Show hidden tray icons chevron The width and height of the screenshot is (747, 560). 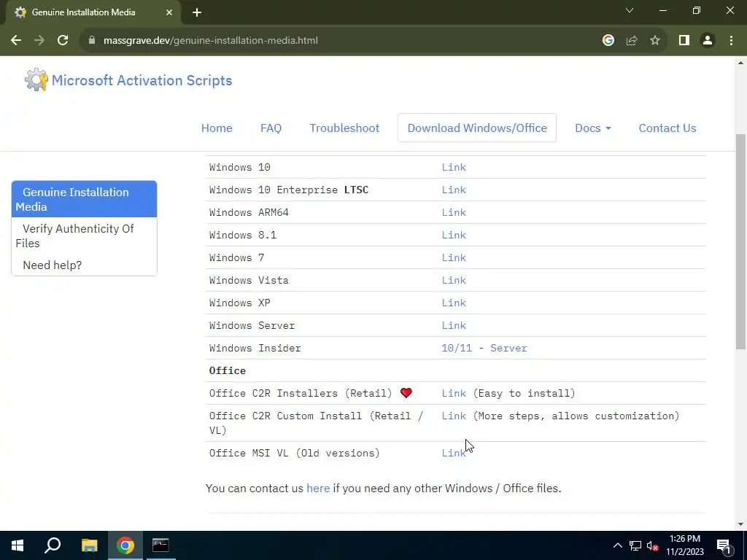[x=617, y=545]
